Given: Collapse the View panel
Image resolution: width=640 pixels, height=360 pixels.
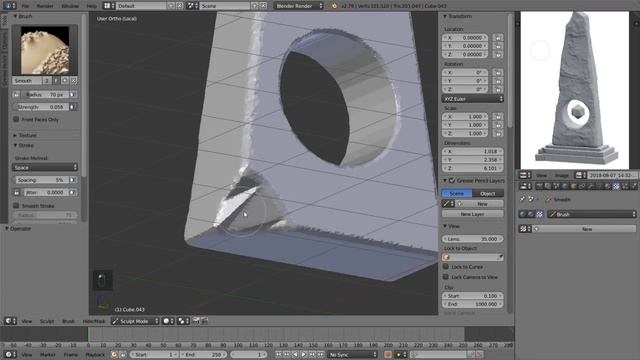Looking at the screenshot, I should [445, 226].
